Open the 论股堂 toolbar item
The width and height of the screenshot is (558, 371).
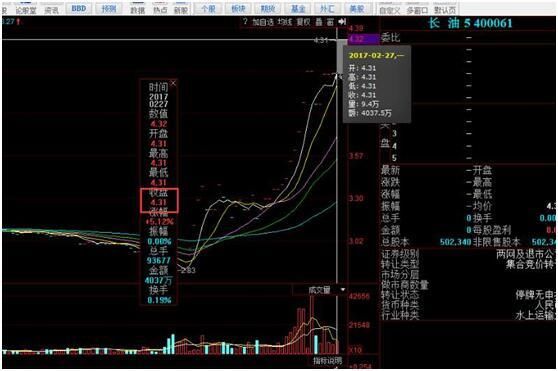tap(26, 10)
